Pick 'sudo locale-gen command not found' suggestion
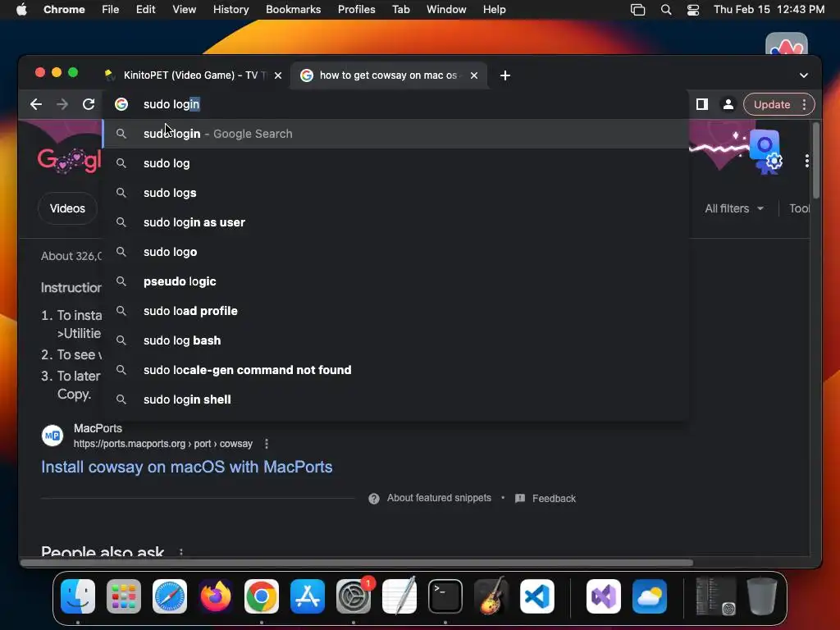This screenshot has height=630, width=840. pyautogui.click(x=395, y=370)
